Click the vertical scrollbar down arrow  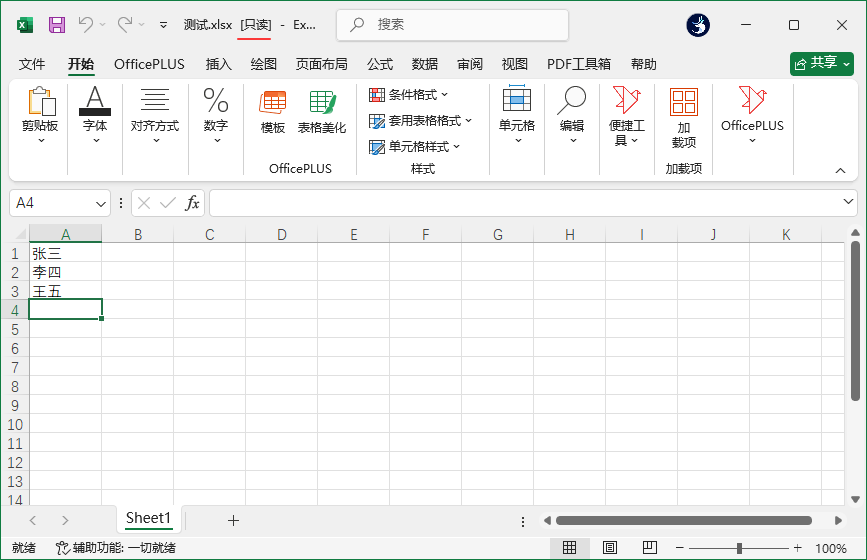[x=855, y=500]
